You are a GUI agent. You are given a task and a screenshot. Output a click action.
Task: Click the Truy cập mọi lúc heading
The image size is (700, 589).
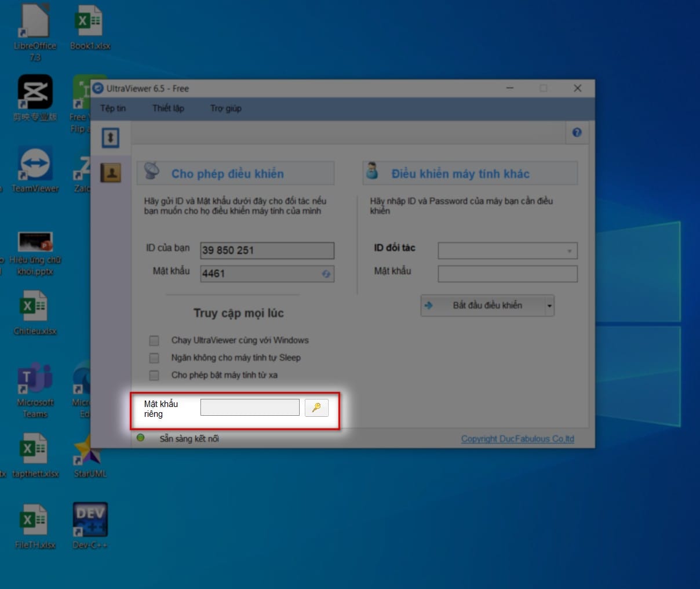[x=239, y=313]
